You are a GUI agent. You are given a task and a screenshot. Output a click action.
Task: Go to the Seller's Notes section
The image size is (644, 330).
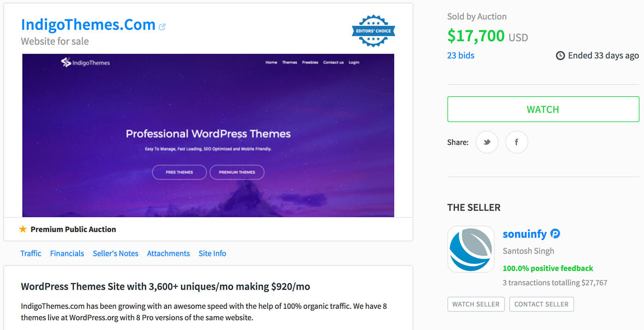click(115, 254)
